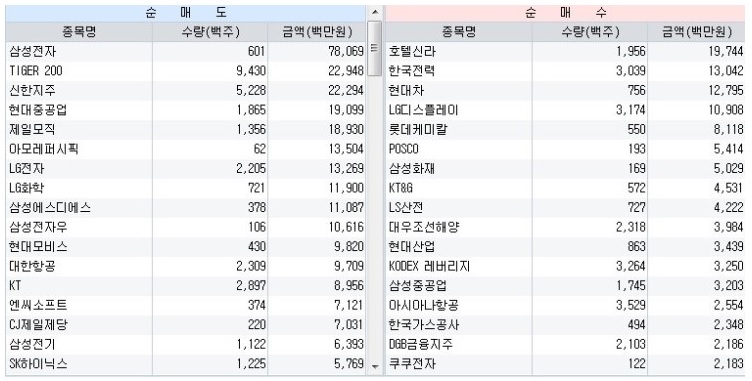Screen dimensions: 752x381
Task: Click the scrollbar down arrow
Action: point(375,367)
